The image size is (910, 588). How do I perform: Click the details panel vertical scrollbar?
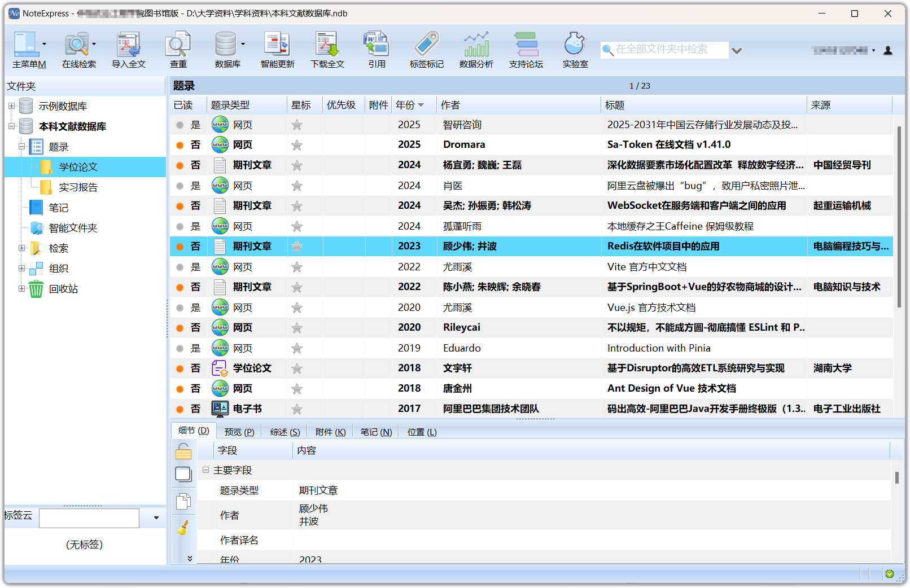click(896, 477)
